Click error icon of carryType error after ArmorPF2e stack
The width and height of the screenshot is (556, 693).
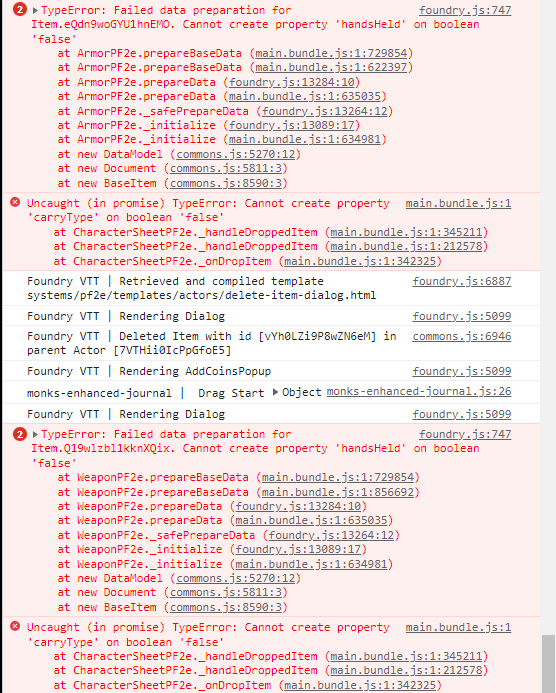[15, 202]
